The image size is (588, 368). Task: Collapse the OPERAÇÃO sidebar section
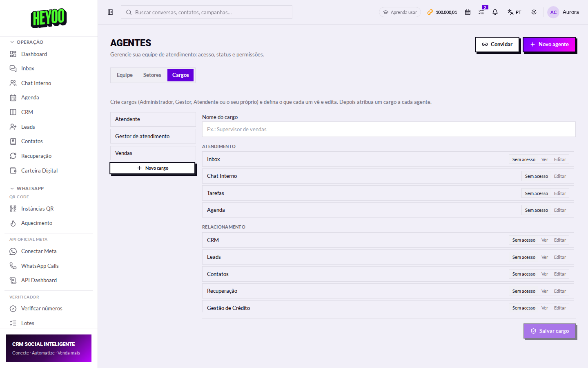point(27,42)
